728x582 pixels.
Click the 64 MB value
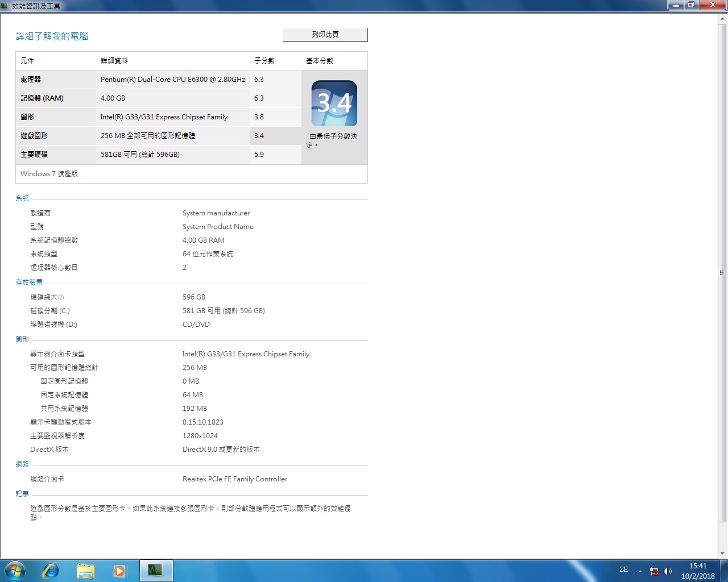[193, 395]
